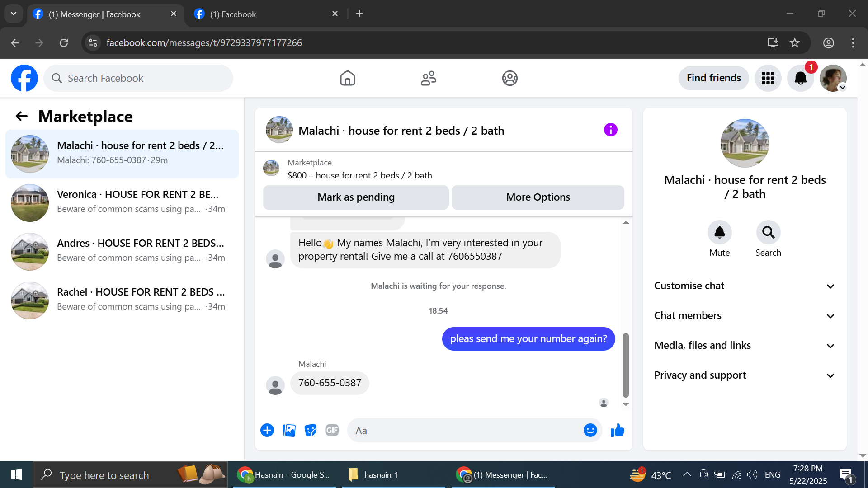Choose a GIF in the composer
This screenshot has width=868, height=488.
click(332, 430)
